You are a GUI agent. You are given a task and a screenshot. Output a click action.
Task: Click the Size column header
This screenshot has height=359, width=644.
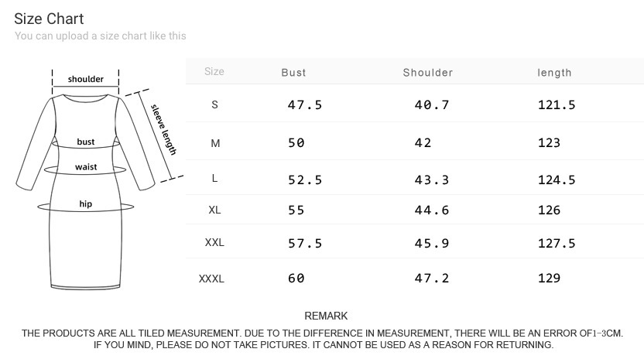coord(214,72)
